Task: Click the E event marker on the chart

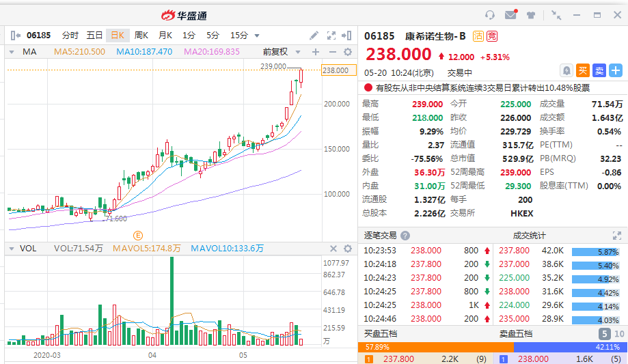Action: pyautogui.click(x=138, y=236)
